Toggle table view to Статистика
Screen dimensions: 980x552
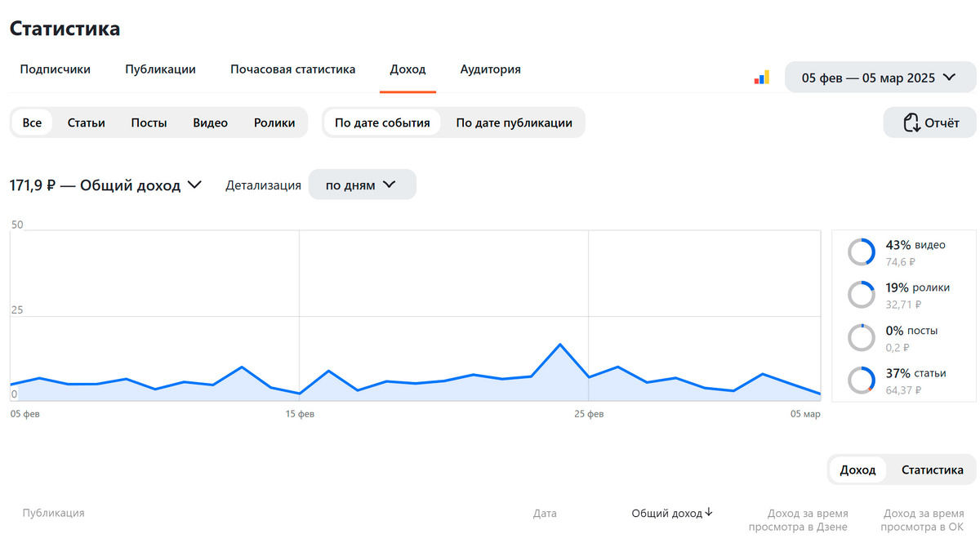[932, 470]
